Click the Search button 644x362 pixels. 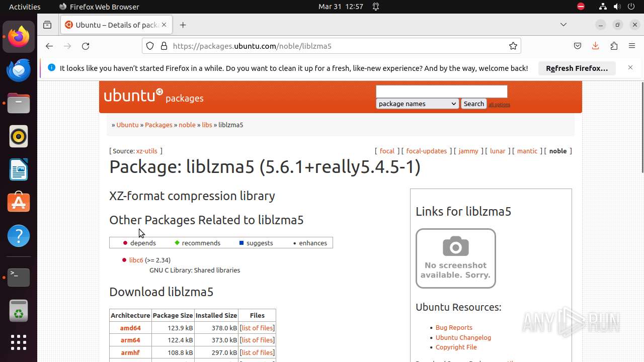click(473, 104)
